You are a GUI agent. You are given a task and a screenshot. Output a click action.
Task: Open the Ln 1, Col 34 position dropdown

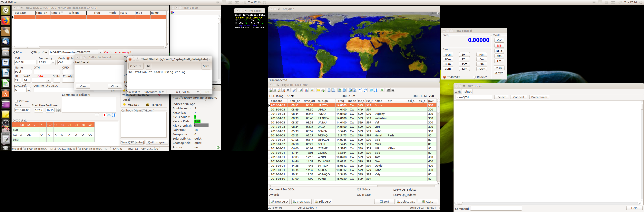[184, 92]
